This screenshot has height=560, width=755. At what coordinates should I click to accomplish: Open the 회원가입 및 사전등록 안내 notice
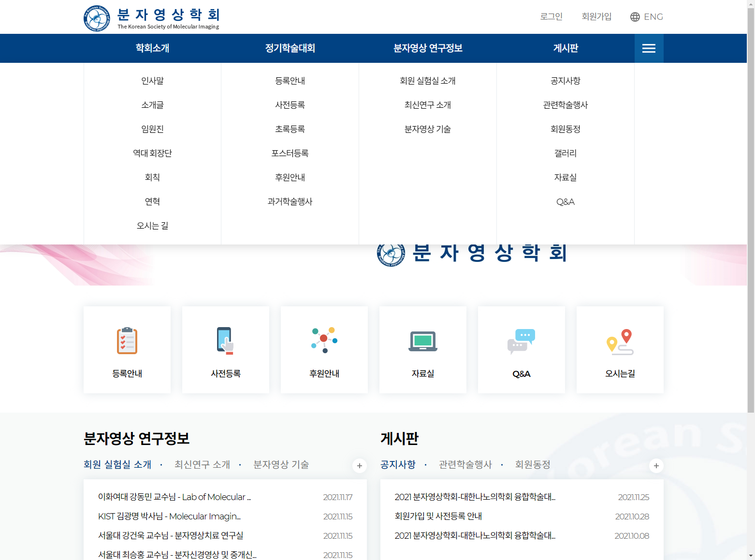click(438, 516)
